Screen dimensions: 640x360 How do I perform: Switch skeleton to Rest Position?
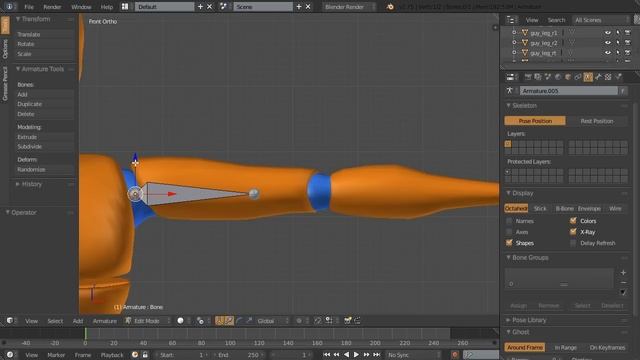tap(597, 121)
